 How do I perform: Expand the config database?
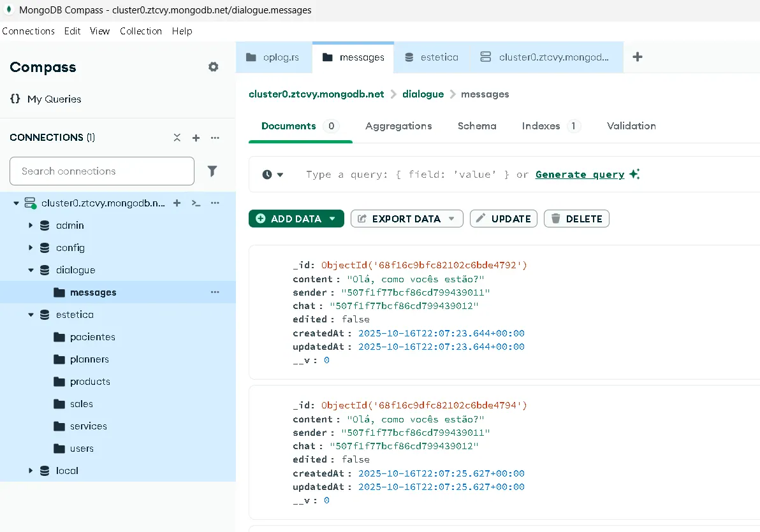pyautogui.click(x=31, y=248)
